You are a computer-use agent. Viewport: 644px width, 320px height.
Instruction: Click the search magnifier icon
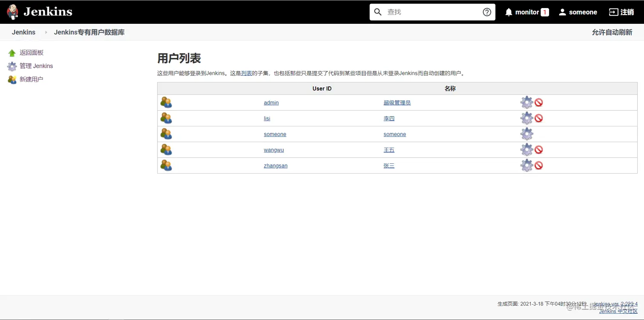pyautogui.click(x=378, y=12)
